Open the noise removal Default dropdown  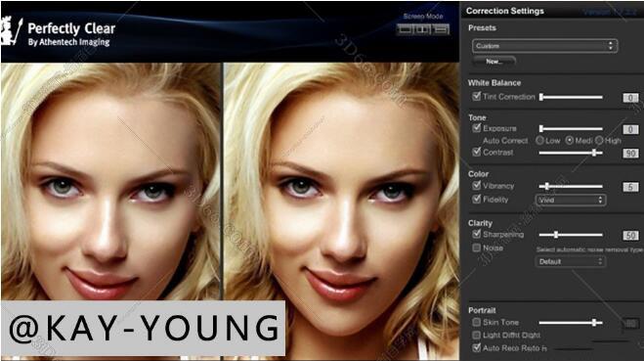click(x=571, y=261)
